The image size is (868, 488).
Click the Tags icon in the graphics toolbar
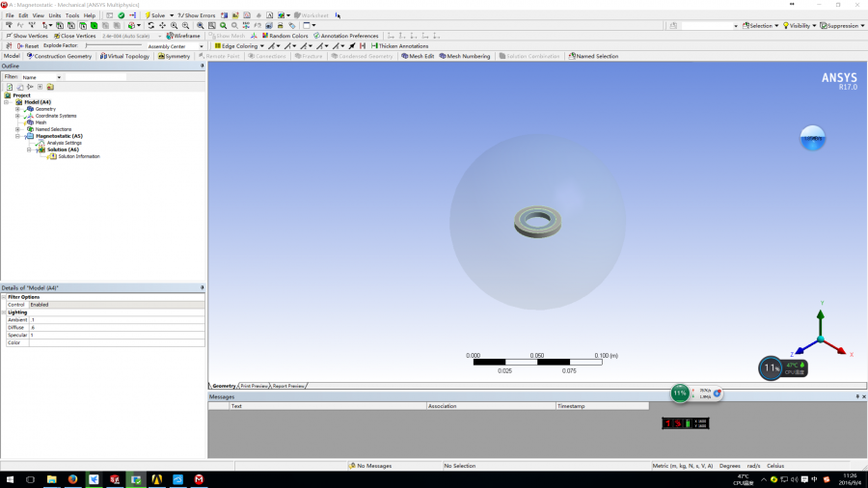click(291, 25)
